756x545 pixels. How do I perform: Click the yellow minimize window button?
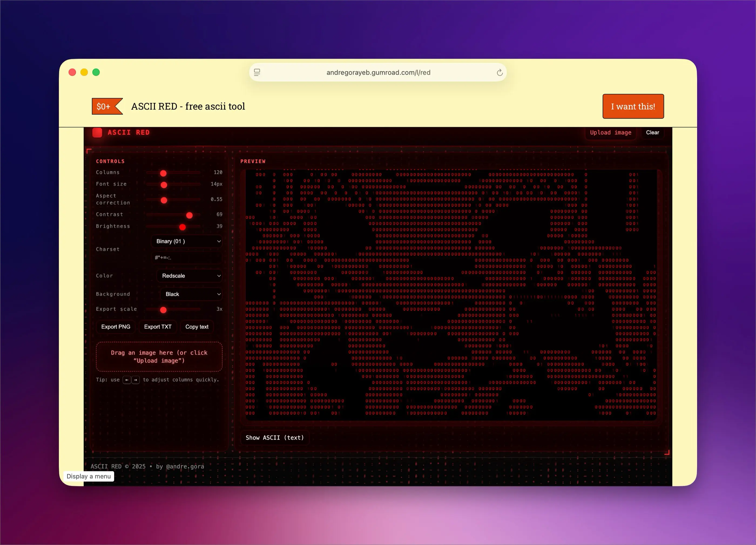[x=84, y=72]
